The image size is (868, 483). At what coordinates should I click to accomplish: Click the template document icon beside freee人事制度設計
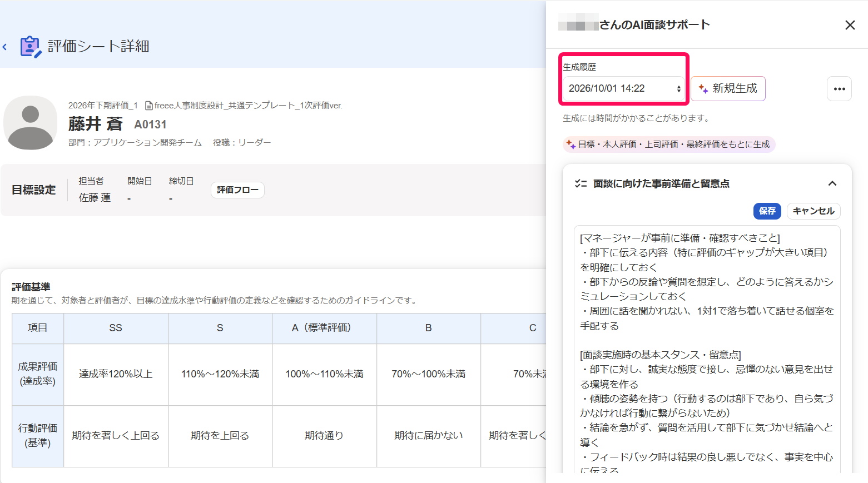tap(149, 106)
